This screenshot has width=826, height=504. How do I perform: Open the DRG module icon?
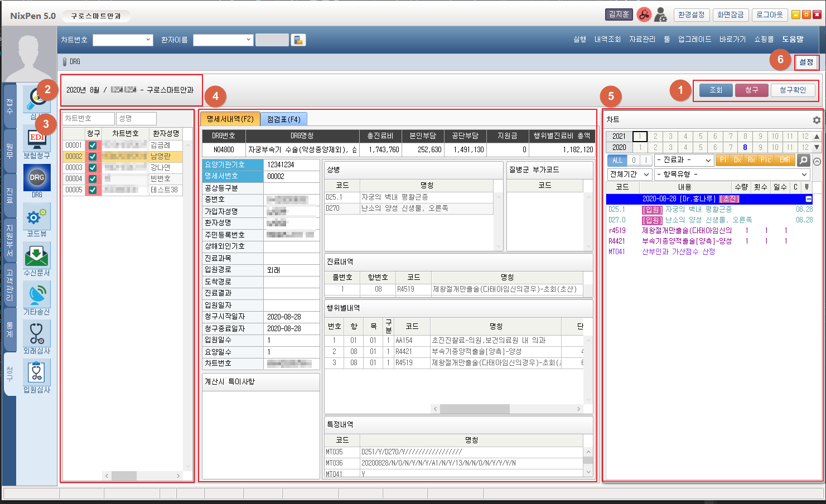(37, 178)
